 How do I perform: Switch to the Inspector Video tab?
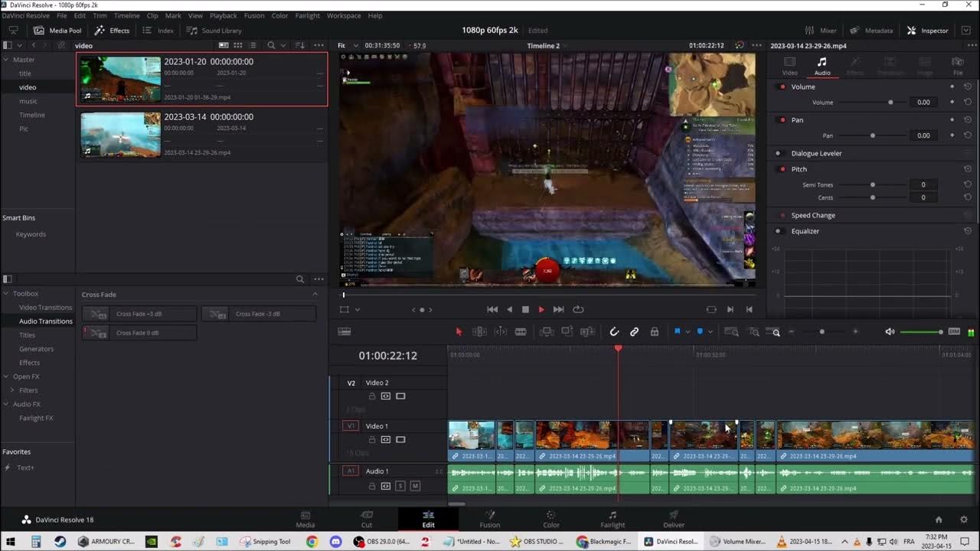click(x=789, y=66)
